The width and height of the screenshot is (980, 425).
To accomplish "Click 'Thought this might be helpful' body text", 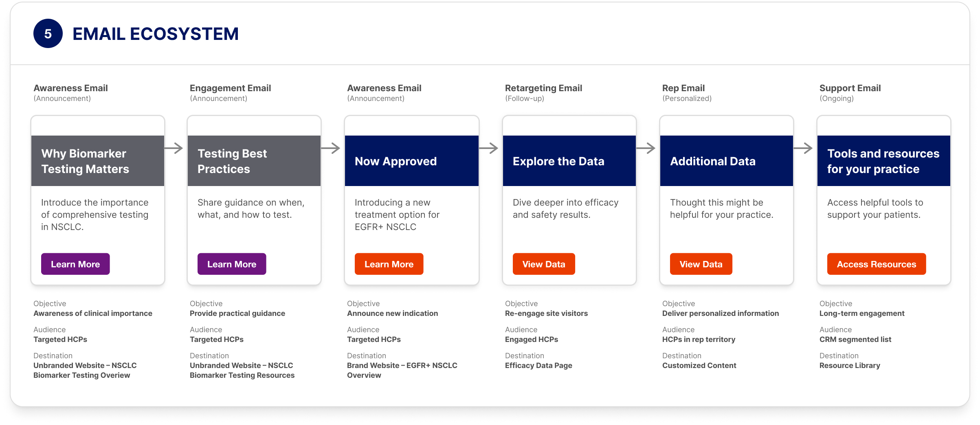I will click(721, 208).
